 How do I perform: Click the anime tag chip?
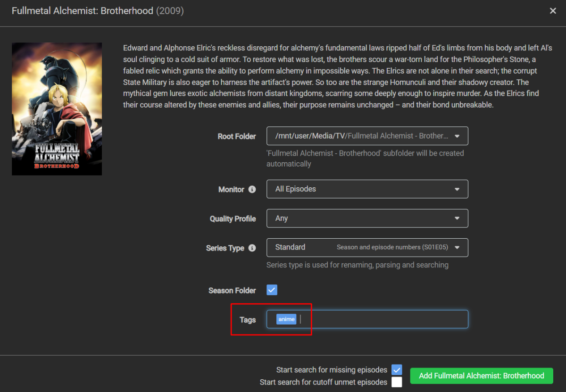[286, 319]
